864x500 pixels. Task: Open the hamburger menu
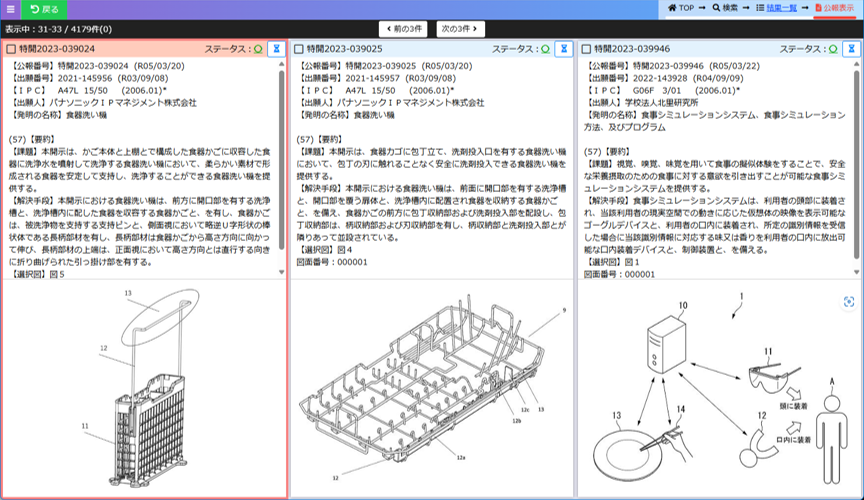(10, 9)
